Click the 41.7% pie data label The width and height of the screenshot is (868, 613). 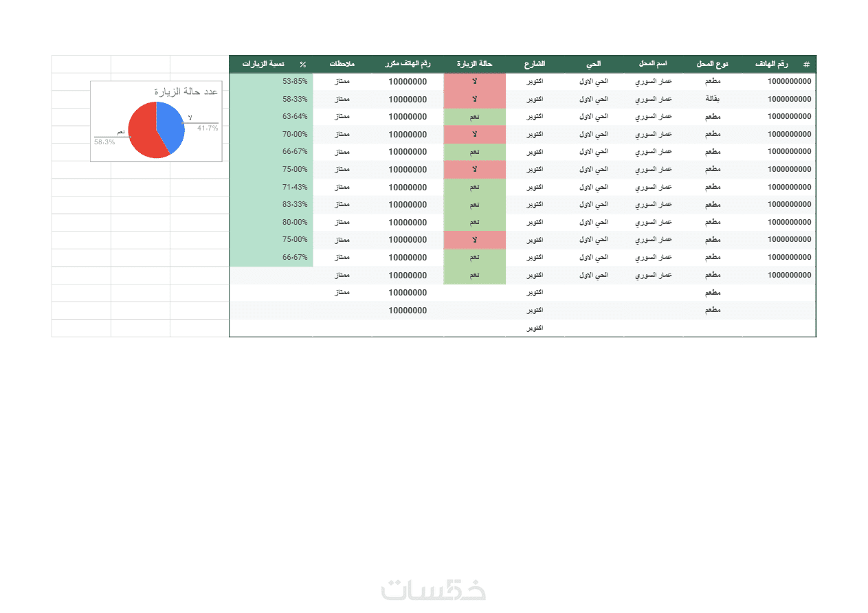[207, 129]
